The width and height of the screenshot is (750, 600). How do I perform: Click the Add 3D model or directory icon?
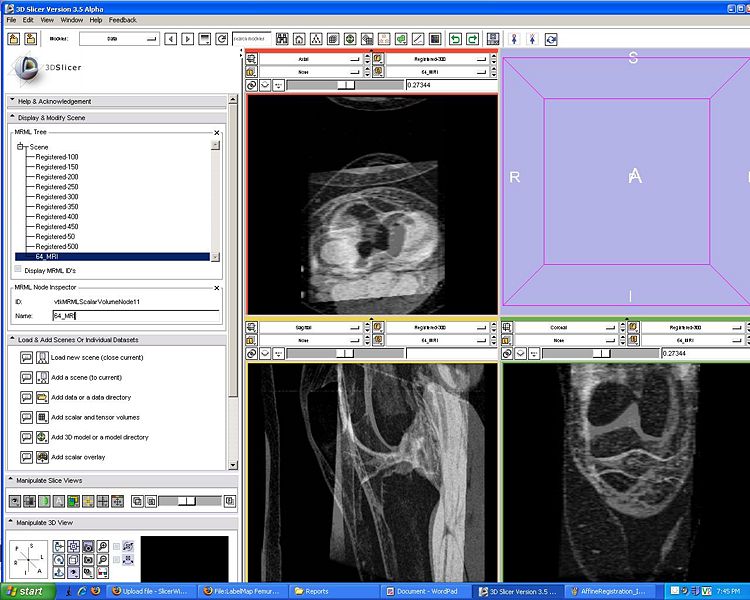[42, 437]
